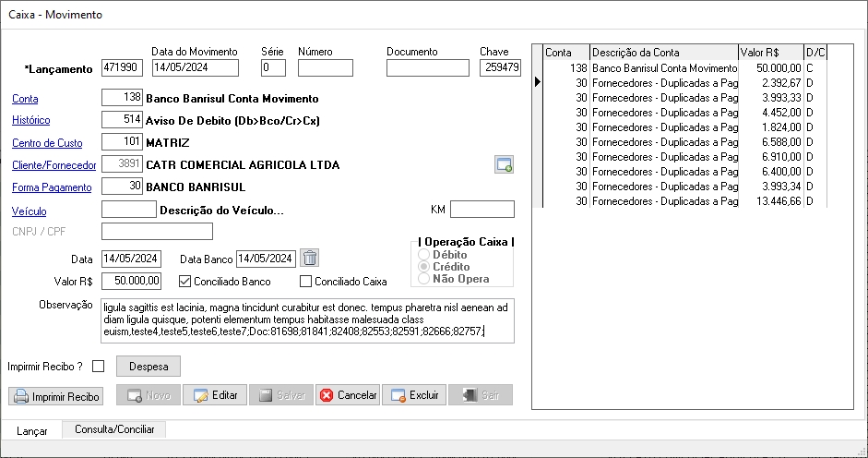The height and width of the screenshot is (458, 868).
Task: Focus the Veículo code field
Action: point(129,210)
